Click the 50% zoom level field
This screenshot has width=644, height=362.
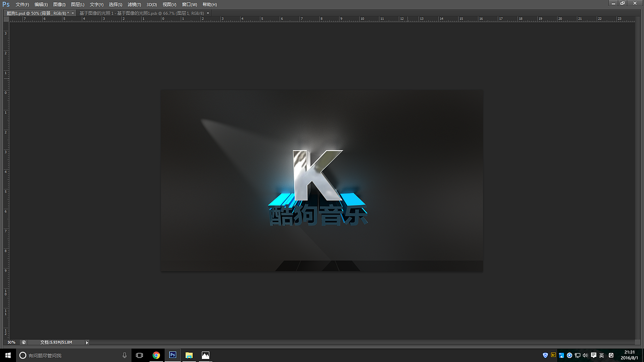11,342
